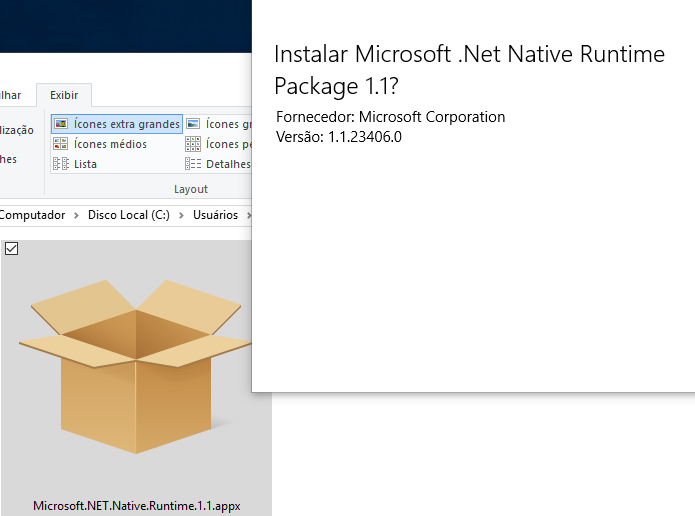695x516 pixels.
Task: Choose Ícones médios view layout
Action: click(100, 144)
